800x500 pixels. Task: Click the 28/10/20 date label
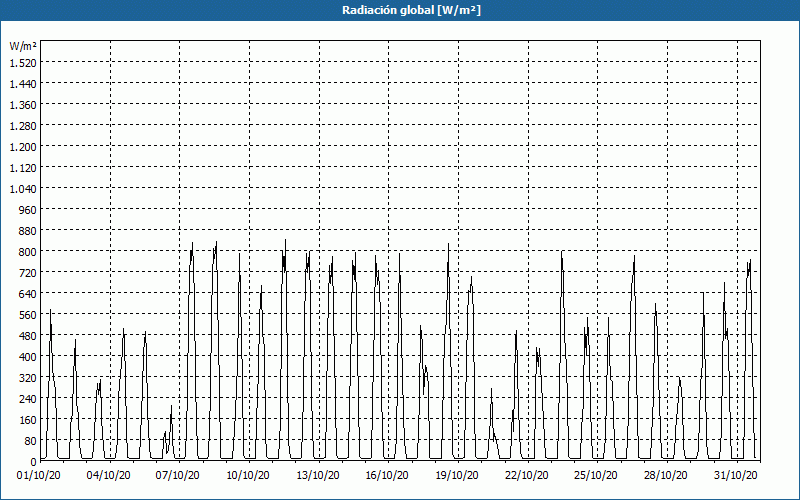pos(666,476)
